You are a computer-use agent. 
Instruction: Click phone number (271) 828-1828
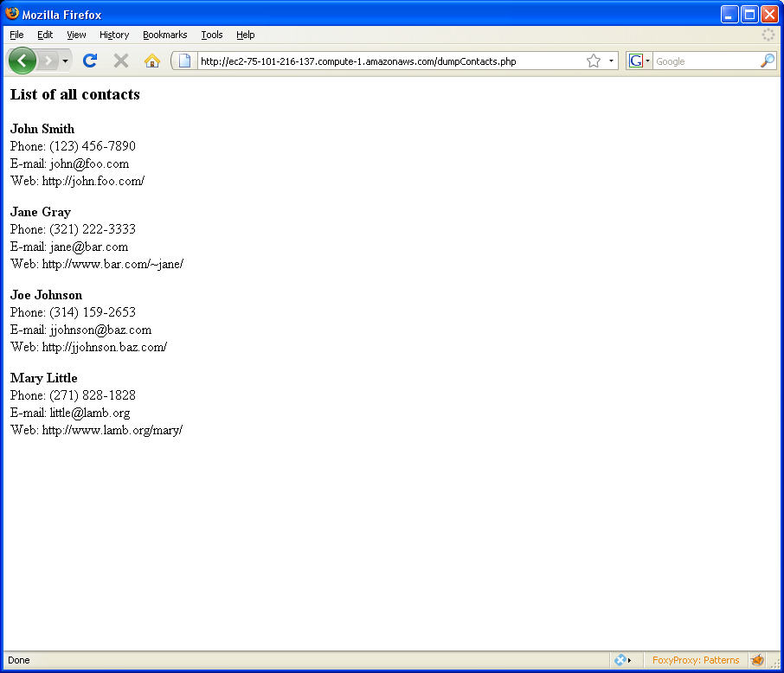[93, 395]
